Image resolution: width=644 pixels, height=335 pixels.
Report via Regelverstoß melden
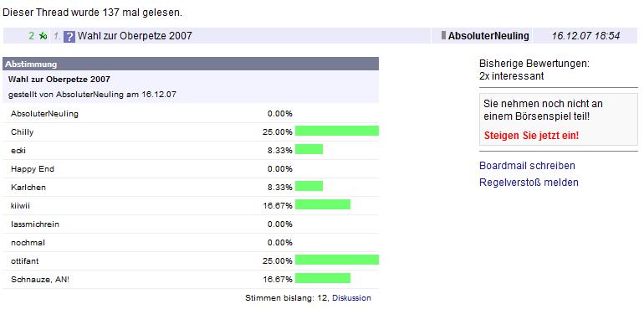coord(529,182)
